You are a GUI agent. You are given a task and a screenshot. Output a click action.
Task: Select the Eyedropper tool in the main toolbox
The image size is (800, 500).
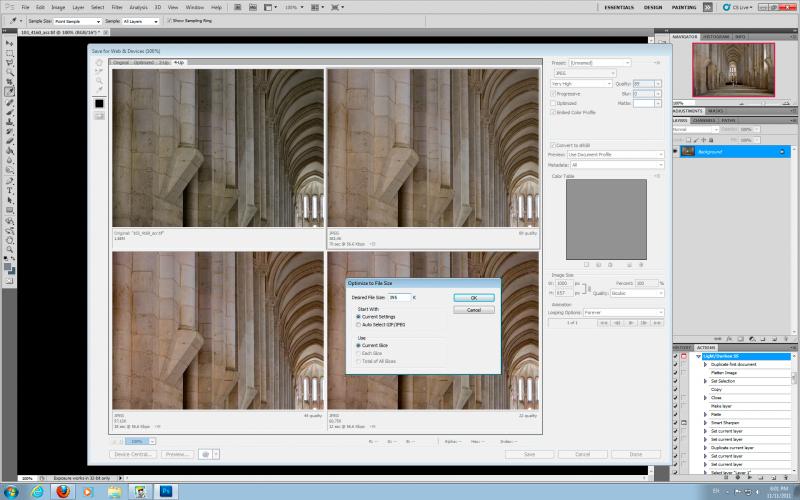10,91
